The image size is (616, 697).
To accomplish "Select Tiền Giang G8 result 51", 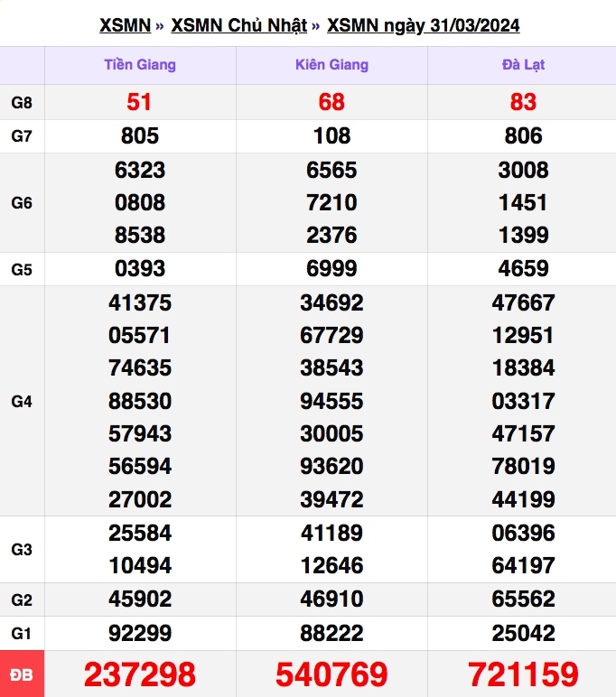I will (139, 102).
